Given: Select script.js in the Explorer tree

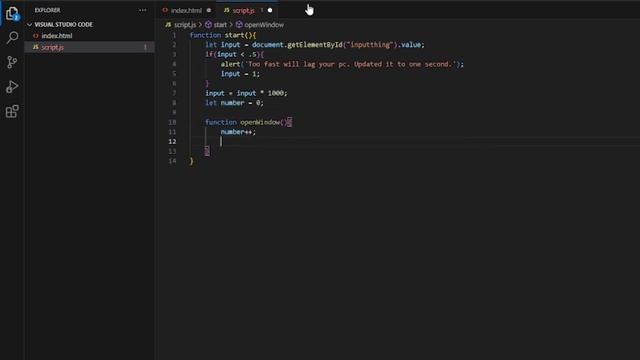Looking at the screenshot, I should (x=89, y=47).
